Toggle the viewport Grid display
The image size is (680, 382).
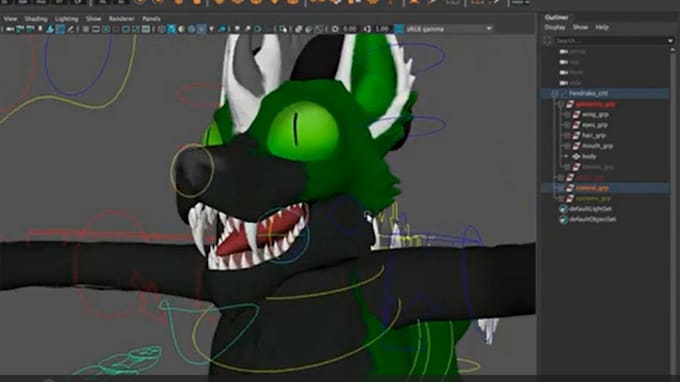(x=86, y=29)
